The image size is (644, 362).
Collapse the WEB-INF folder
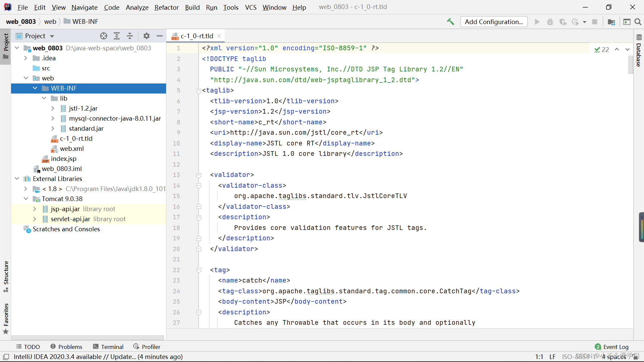coord(35,88)
